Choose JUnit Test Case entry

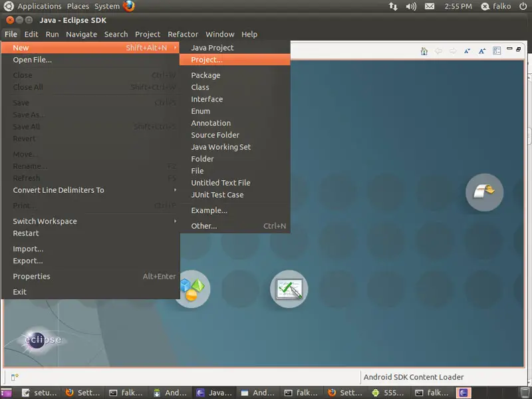(235, 195)
